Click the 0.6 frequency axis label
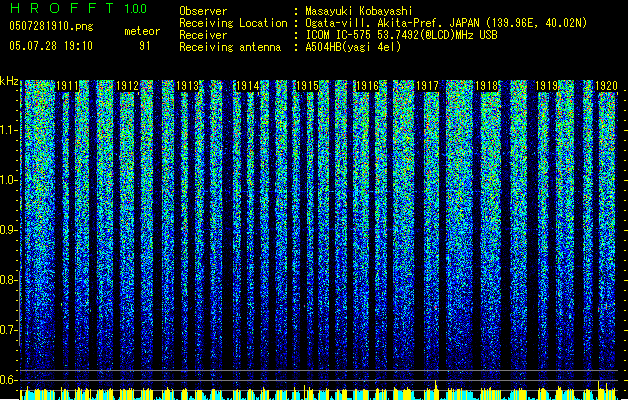This screenshot has width=629, height=400. click(9, 380)
